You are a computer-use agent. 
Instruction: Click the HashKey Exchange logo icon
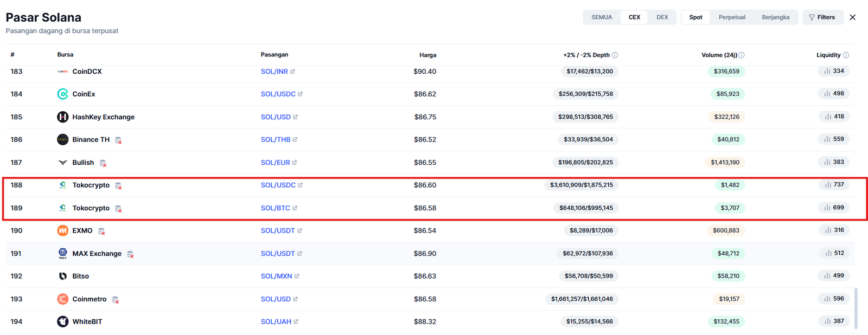click(63, 117)
